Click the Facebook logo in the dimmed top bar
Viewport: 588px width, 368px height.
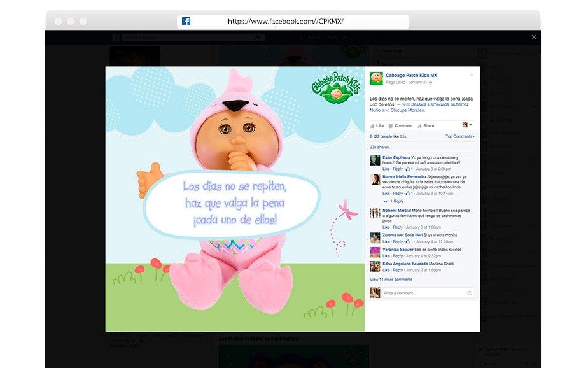(x=116, y=38)
